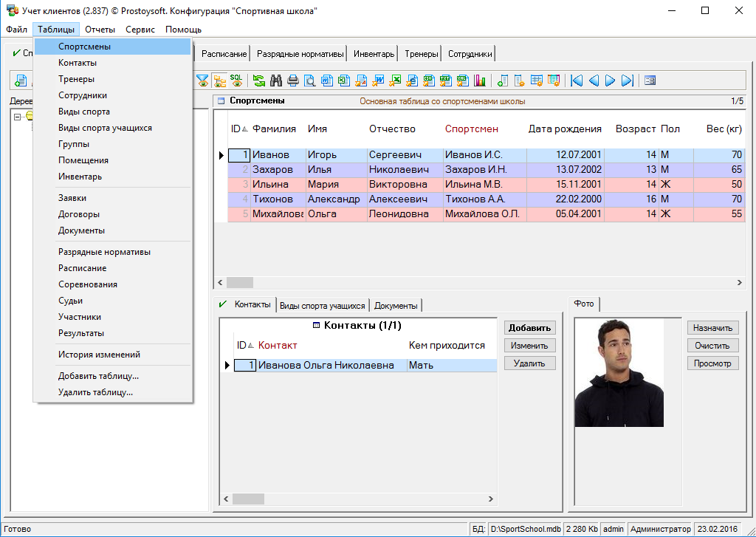This screenshot has height=537, width=756.
Task: Click the athlete photo thumbnail
Action: (619, 373)
